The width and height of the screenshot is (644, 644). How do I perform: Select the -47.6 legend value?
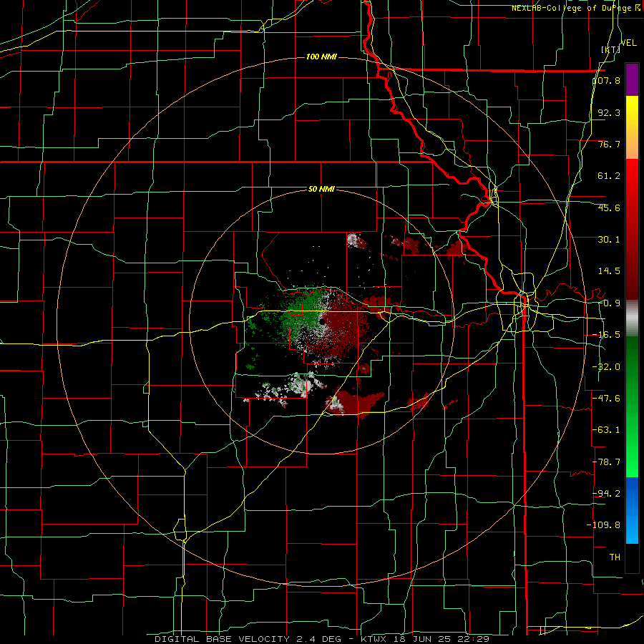coord(607,399)
